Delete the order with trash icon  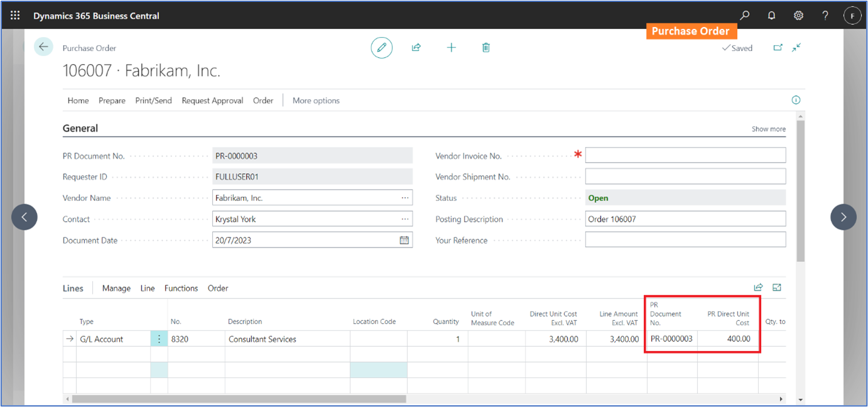[x=486, y=48]
